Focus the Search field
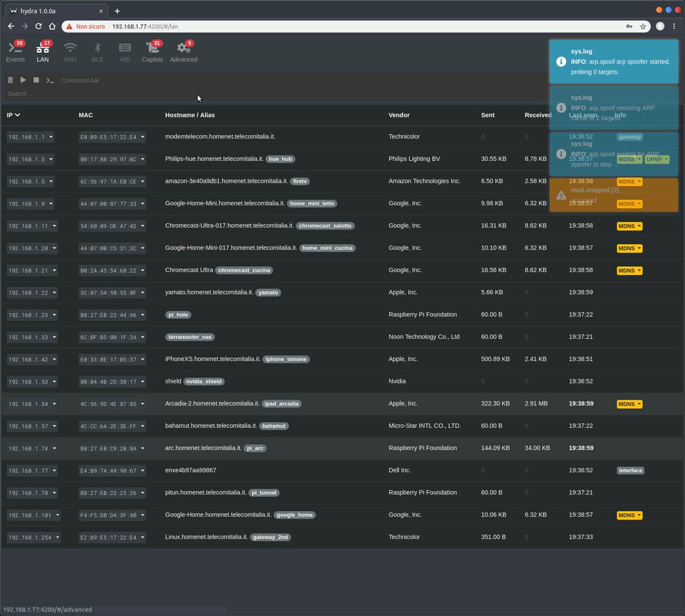Viewport: 685px width, 616px height. pyautogui.click(x=274, y=94)
